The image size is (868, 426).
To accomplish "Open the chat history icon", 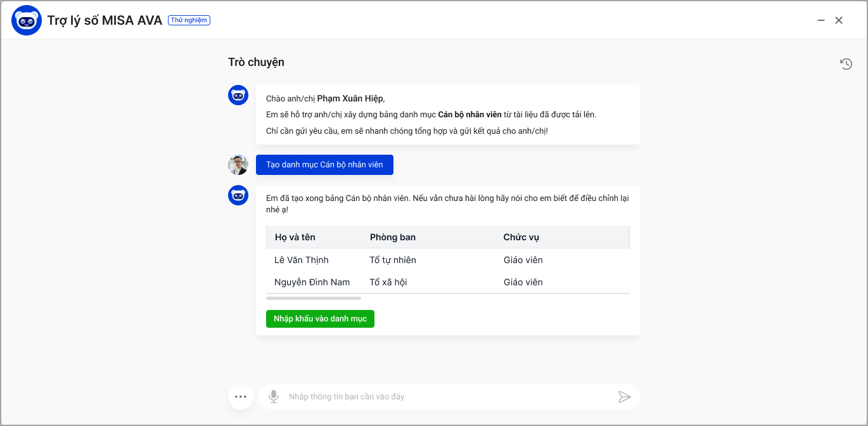I will 846,63.
